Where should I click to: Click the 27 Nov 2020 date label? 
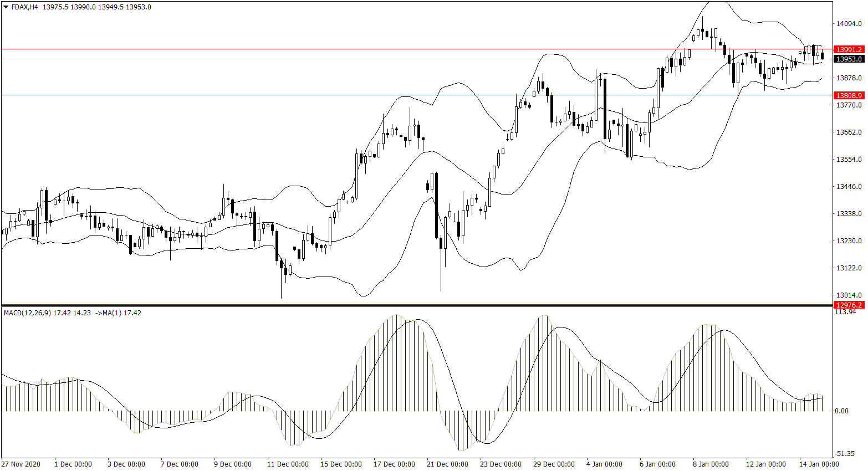coord(21,464)
